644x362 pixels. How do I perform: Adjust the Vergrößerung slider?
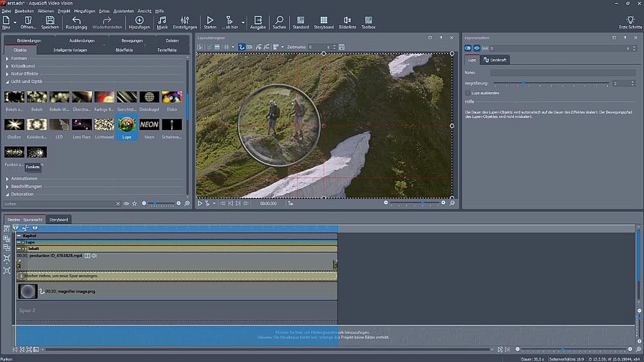(523, 83)
